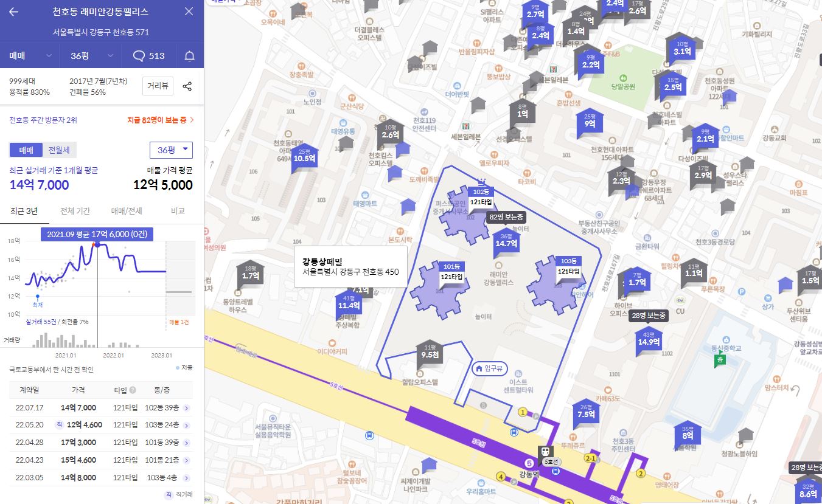Click the 타입 help question mark icon
The width and height of the screenshot is (822, 504).
point(133,390)
